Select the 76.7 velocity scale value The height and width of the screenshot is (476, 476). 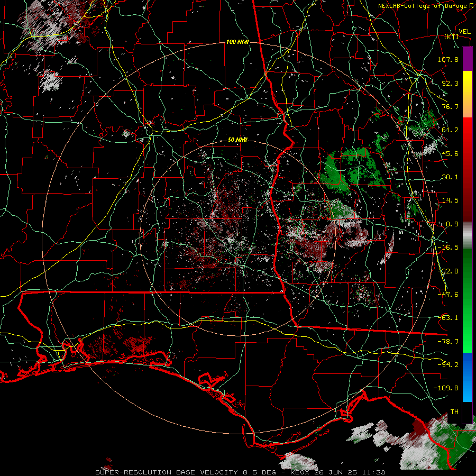[450, 106]
